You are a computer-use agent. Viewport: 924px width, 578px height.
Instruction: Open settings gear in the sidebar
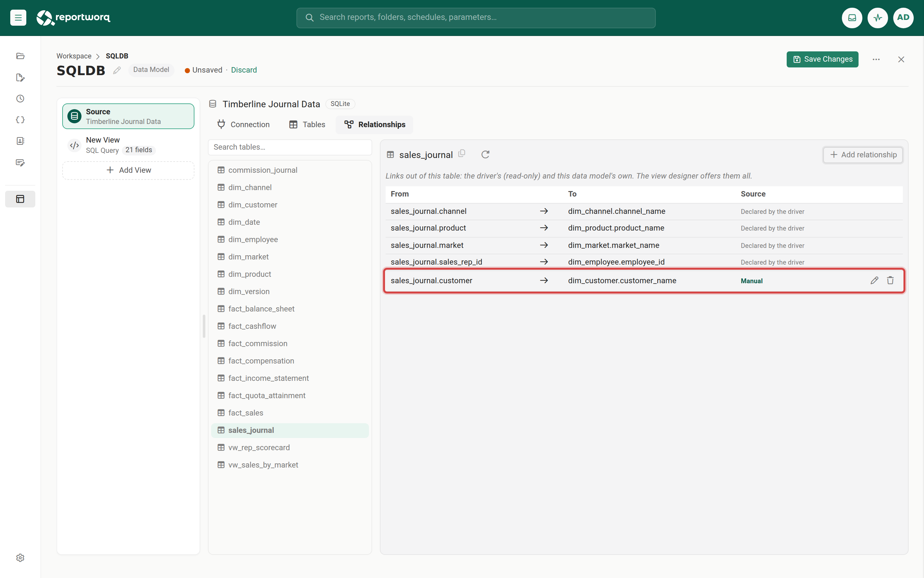(20, 558)
